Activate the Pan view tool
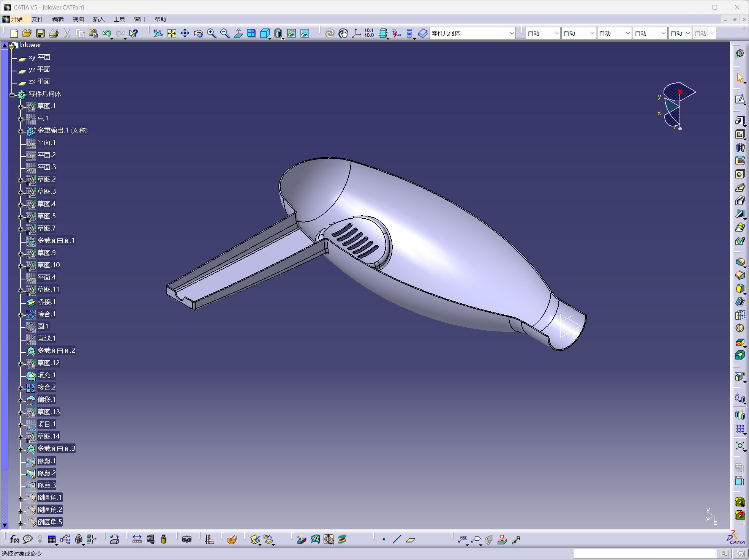This screenshot has width=749, height=560. (185, 33)
